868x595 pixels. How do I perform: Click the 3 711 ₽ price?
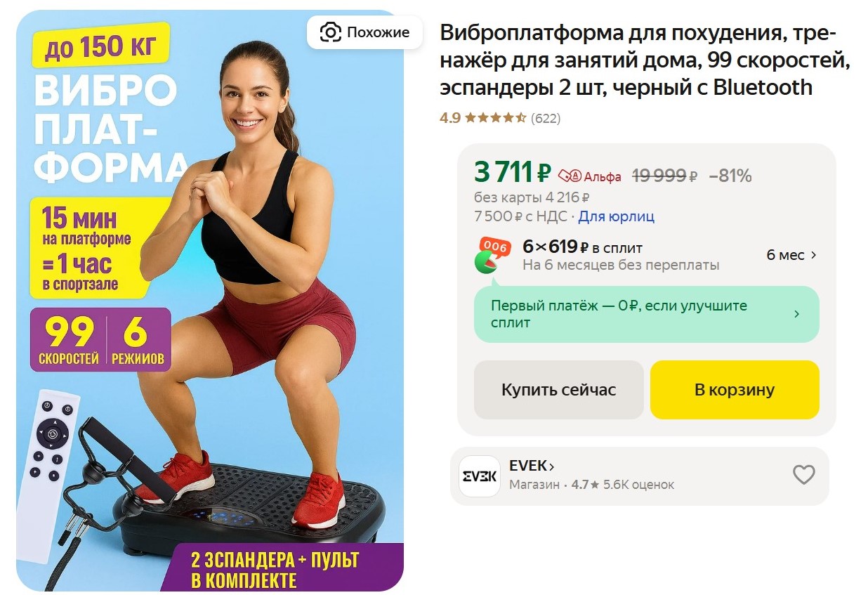(x=513, y=172)
